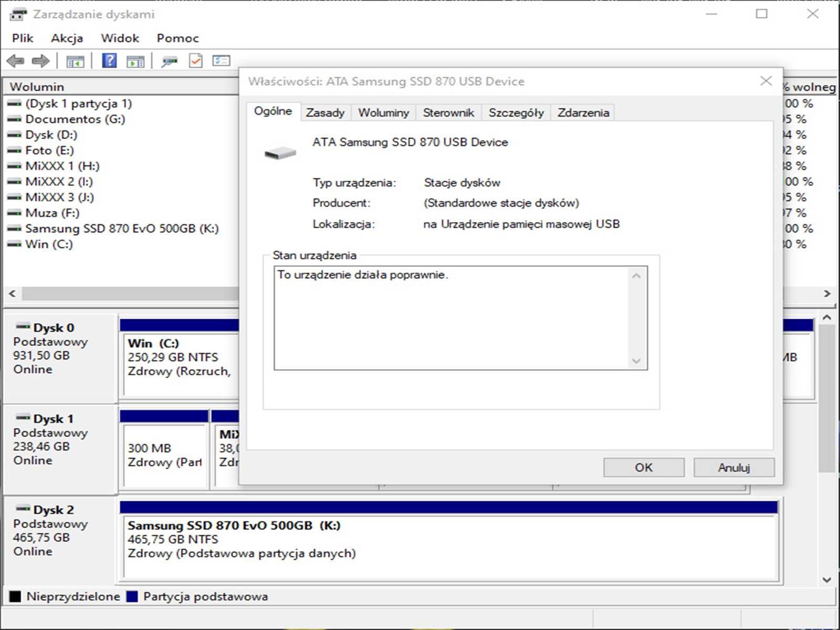This screenshot has height=630, width=840.
Task: Open the Pomoc menu
Action: [177, 38]
